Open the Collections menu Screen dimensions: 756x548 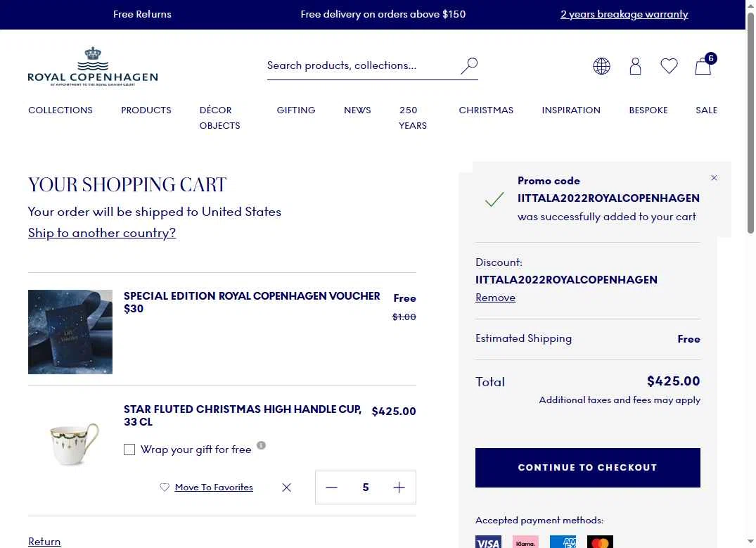pos(60,110)
